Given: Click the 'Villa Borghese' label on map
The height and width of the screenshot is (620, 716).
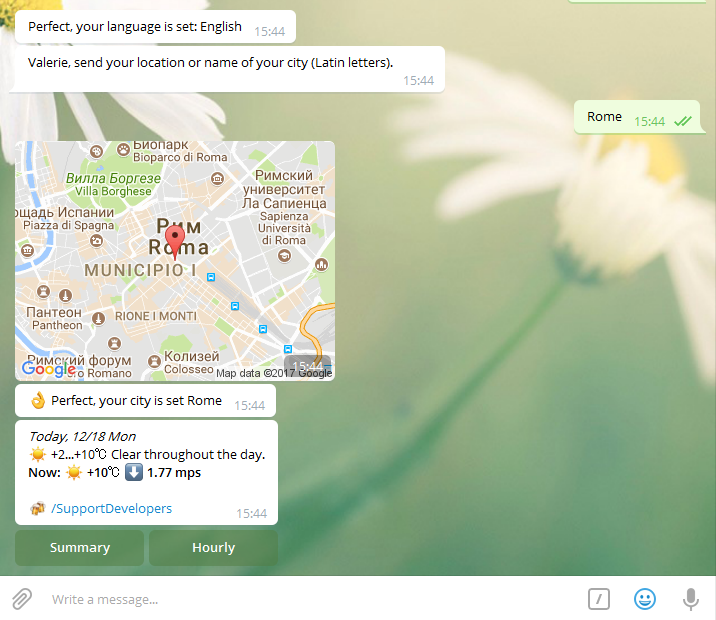Looking at the screenshot, I should click(113, 191).
